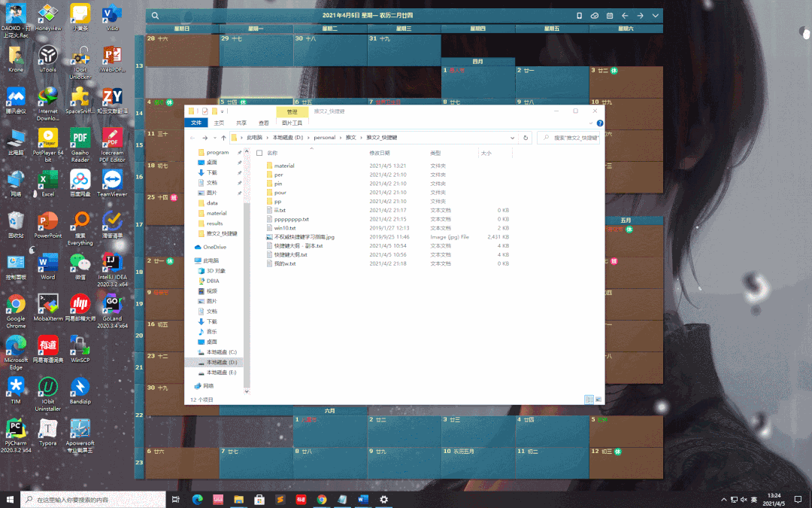812x508 pixels.
Task: Unpin 桌面 from Quick access
Action: (240, 163)
